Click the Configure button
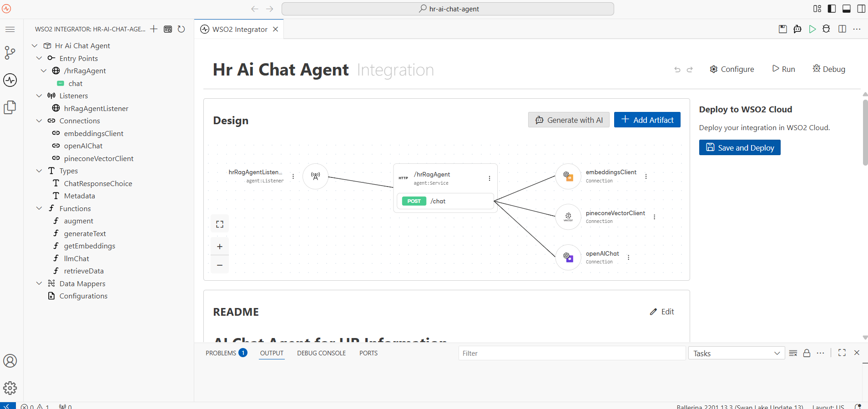Screen dimensions: 868x409 click(732, 69)
